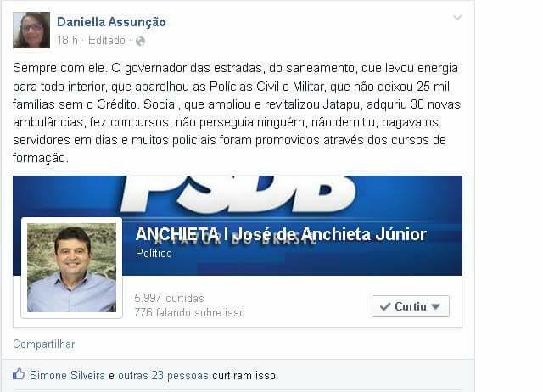Click the public globe privacy icon
The width and height of the screenshot is (543, 392).
coord(140,42)
